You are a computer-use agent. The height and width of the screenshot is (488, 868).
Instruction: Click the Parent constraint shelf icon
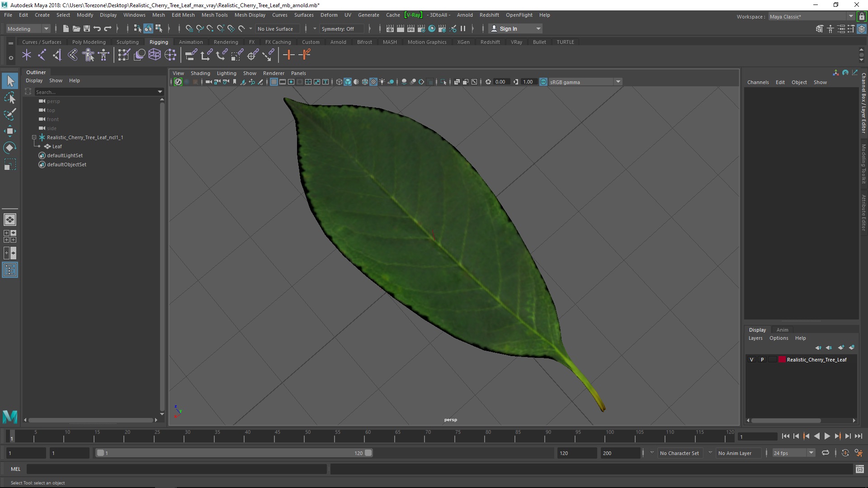pyautogui.click(x=191, y=55)
